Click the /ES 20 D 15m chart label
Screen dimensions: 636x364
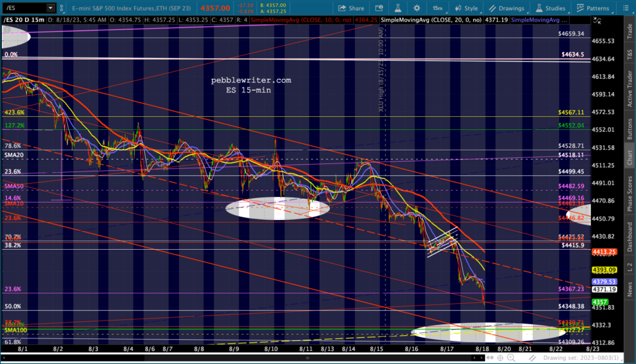24,19
